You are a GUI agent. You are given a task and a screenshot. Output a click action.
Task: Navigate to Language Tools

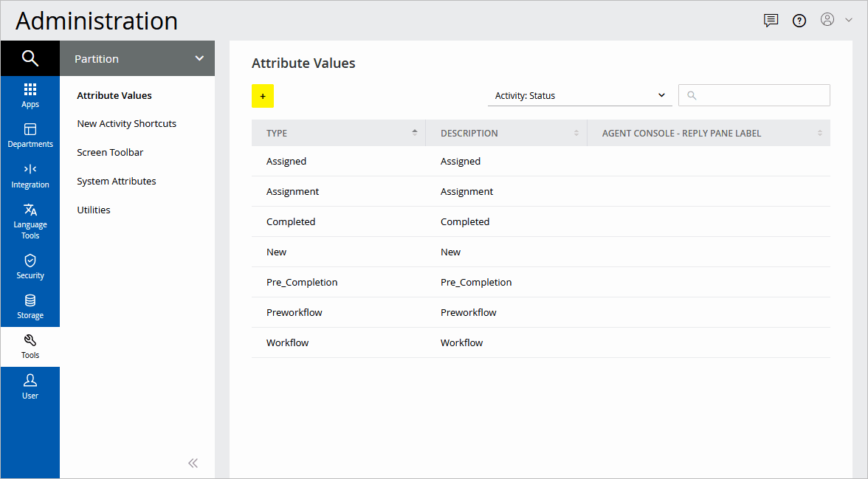[30, 219]
